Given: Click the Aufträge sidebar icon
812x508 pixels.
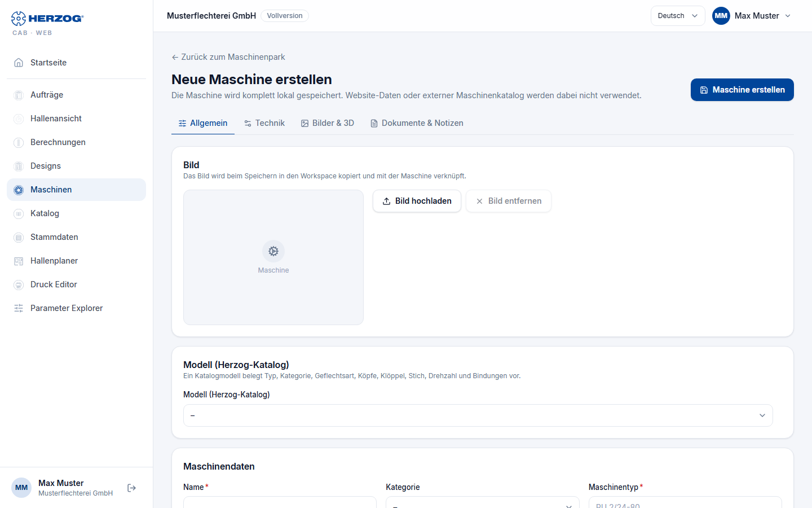Looking at the screenshot, I should (19, 95).
